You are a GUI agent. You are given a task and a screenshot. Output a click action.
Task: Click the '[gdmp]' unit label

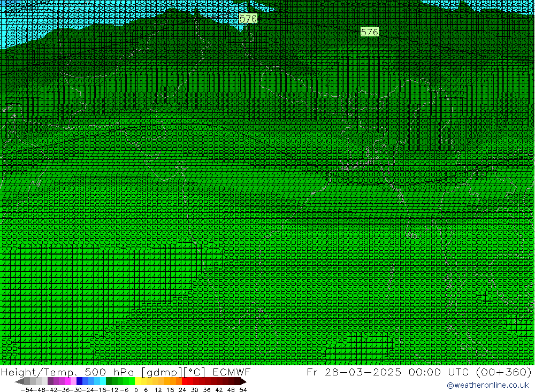click(162, 372)
